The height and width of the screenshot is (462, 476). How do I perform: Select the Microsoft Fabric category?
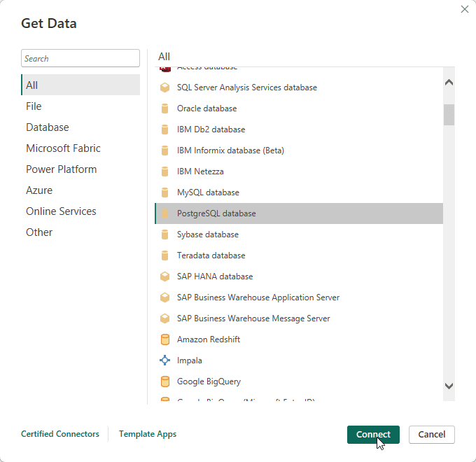click(80, 148)
